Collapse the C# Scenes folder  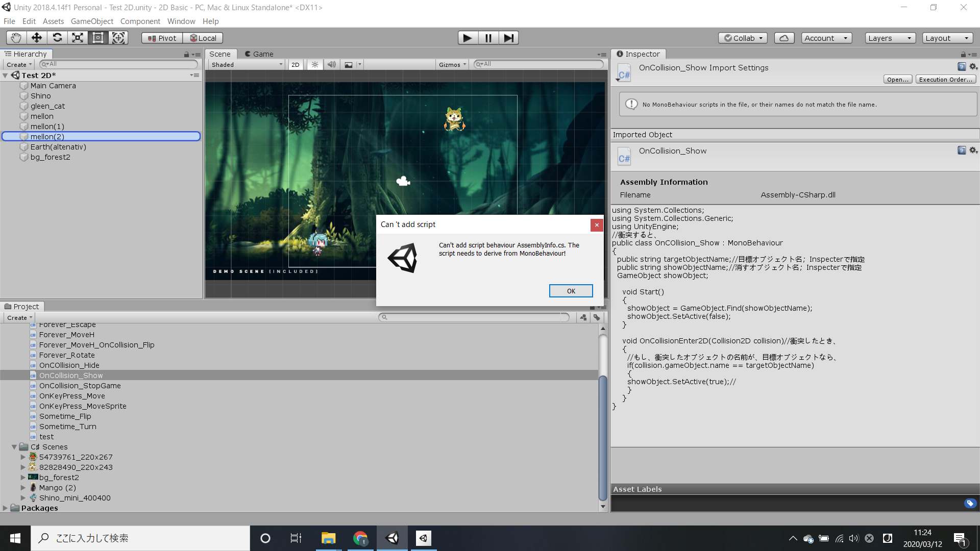[x=14, y=447]
